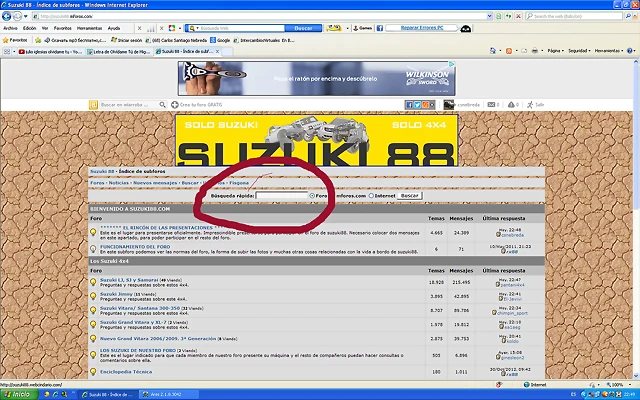This screenshot has height=400, width=640.
Task: Open 'Crea tu foro GRATIS' link
Action: pyautogui.click(x=197, y=105)
